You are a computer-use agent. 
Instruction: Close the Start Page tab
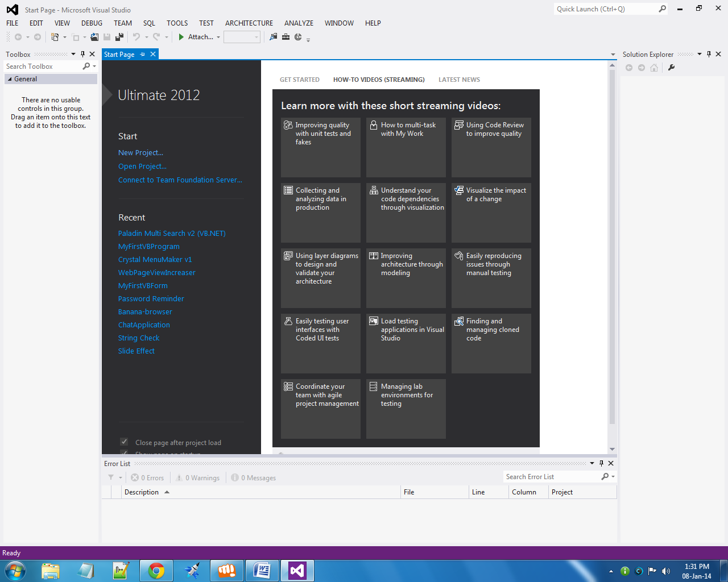tap(152, 55)
